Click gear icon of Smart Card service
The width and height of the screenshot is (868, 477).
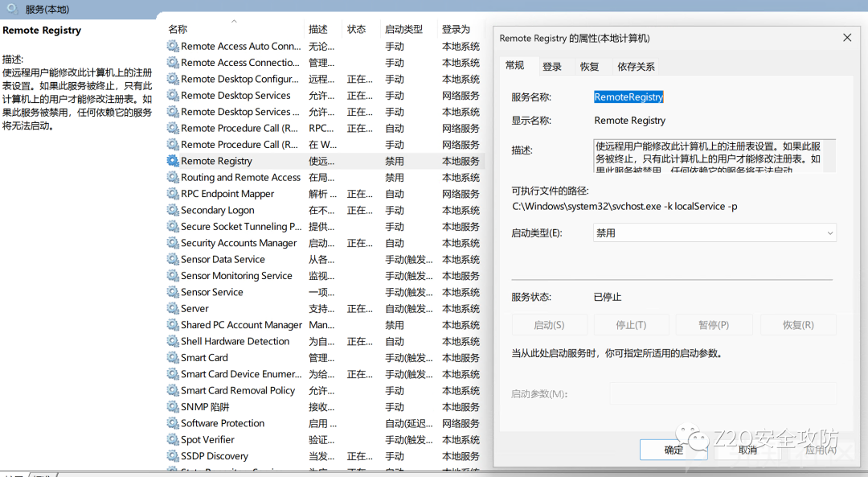pyautogui.click(x=173, y=357)
